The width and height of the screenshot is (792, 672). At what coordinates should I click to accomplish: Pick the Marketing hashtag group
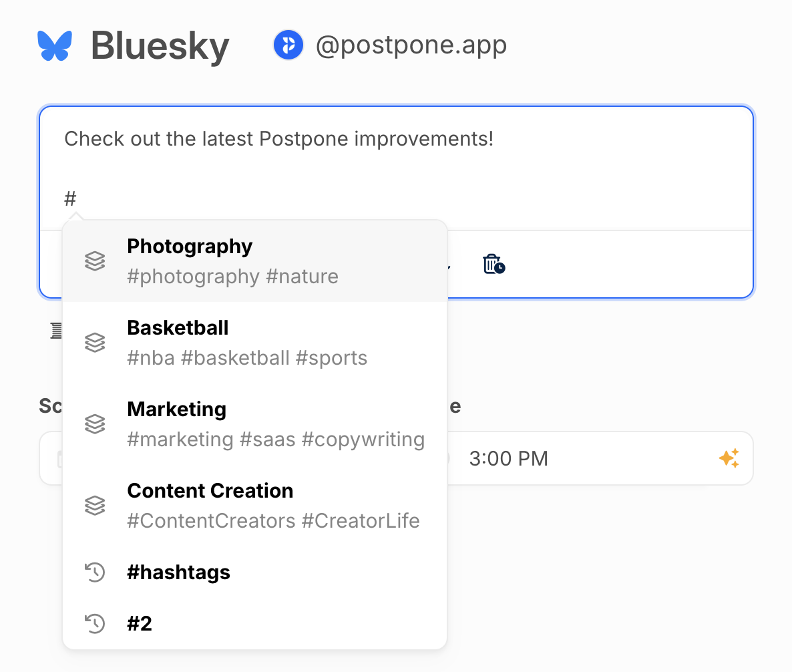[x=254, y=424]
